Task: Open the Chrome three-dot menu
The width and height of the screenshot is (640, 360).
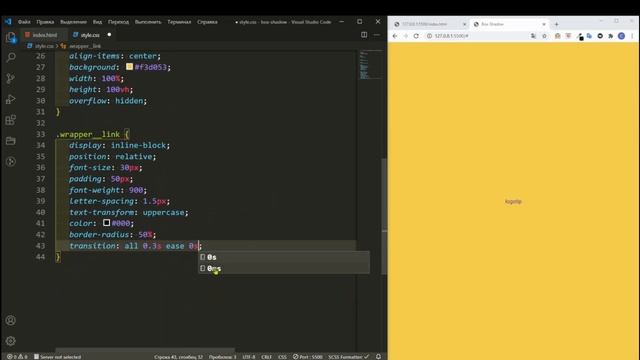Action: coord(632,36)
